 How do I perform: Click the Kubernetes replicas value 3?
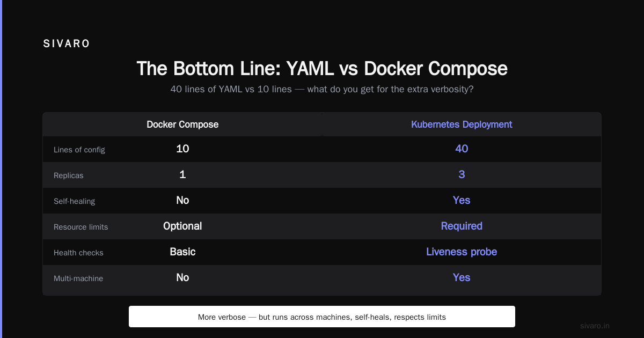[462, 174]
